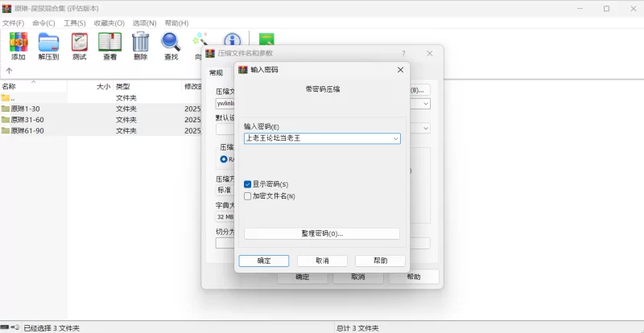Screen dimensions: 644x333
Task: Expand the password field dropdown arrow
Action: click(395, 139)
